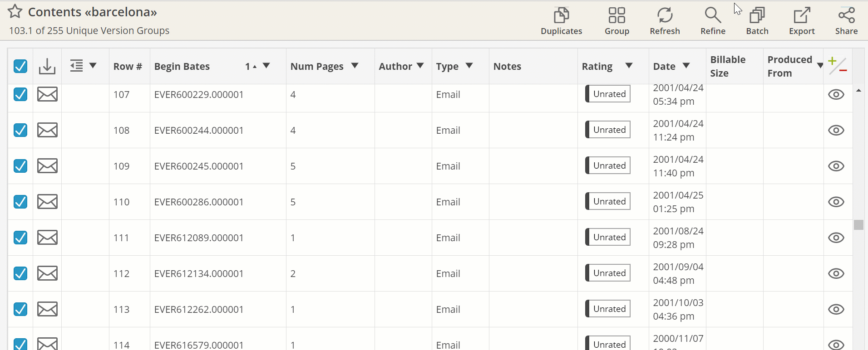
Task: Toggle the select-all checkbox in header
Action: (20, 66)
